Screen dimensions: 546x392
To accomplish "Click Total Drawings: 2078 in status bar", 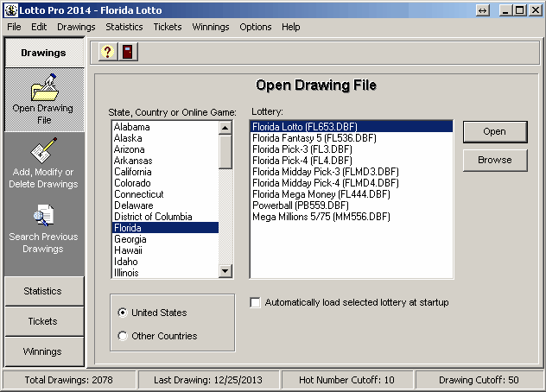I will [69, 380].
